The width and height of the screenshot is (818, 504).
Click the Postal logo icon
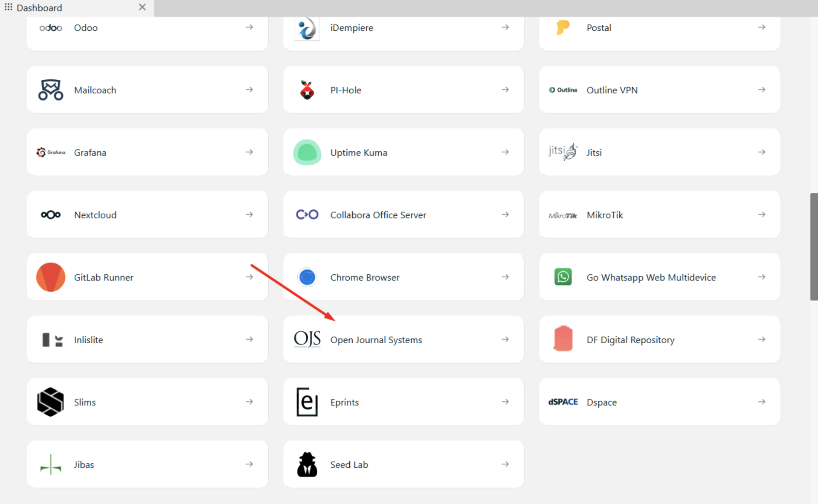coord(563,28)
